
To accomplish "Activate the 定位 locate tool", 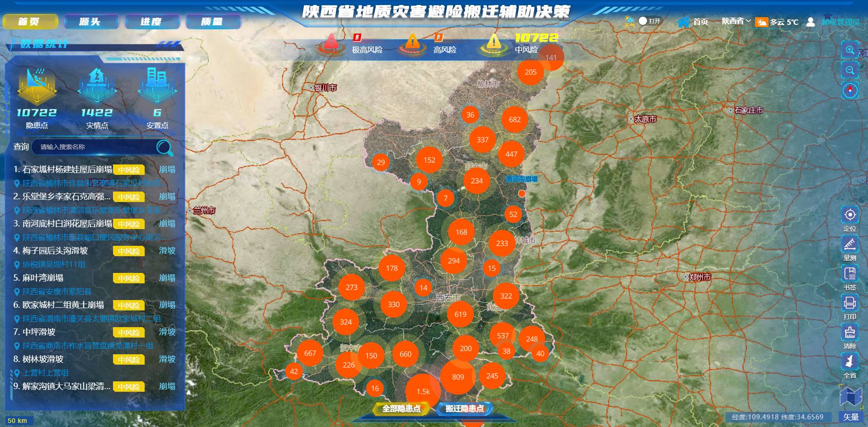I will tap(850, 215).
